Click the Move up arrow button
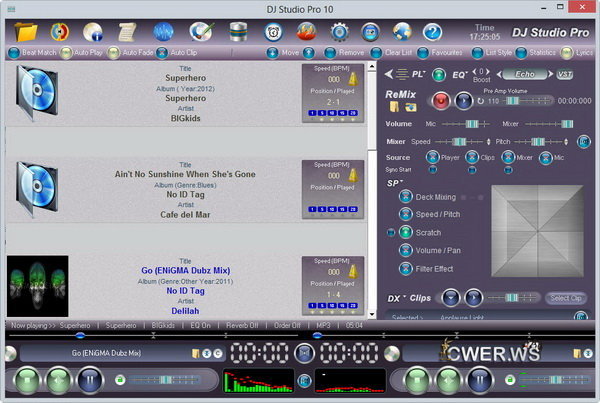Viewport: 600px width, 403px height. 309,53
